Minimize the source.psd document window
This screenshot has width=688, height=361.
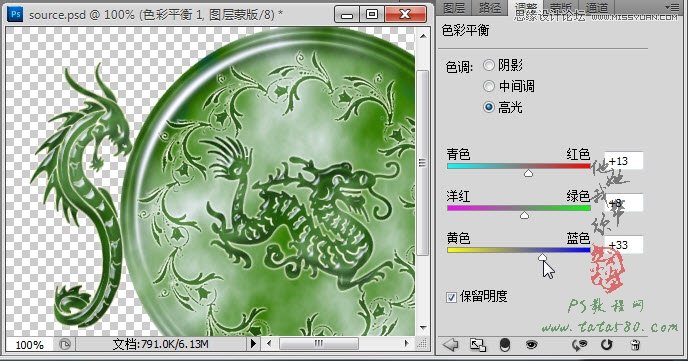347,14
